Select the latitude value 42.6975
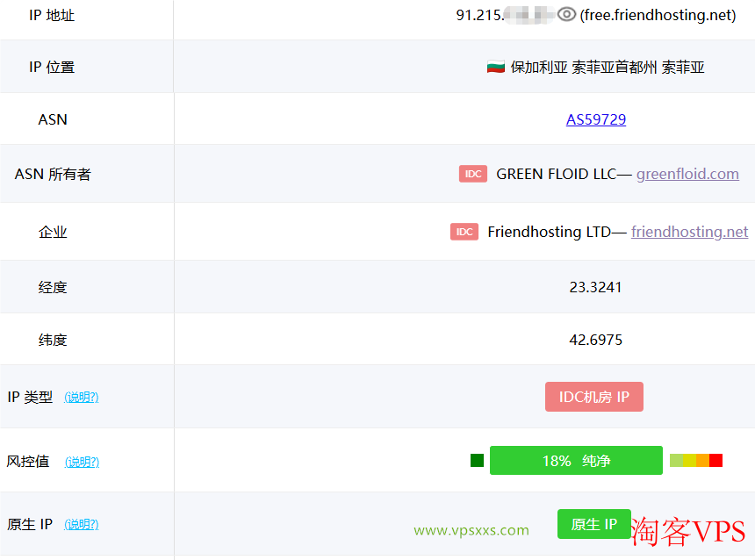Image resolution: width=755 pixels, height=560 pixels. [x=595, y=340]
